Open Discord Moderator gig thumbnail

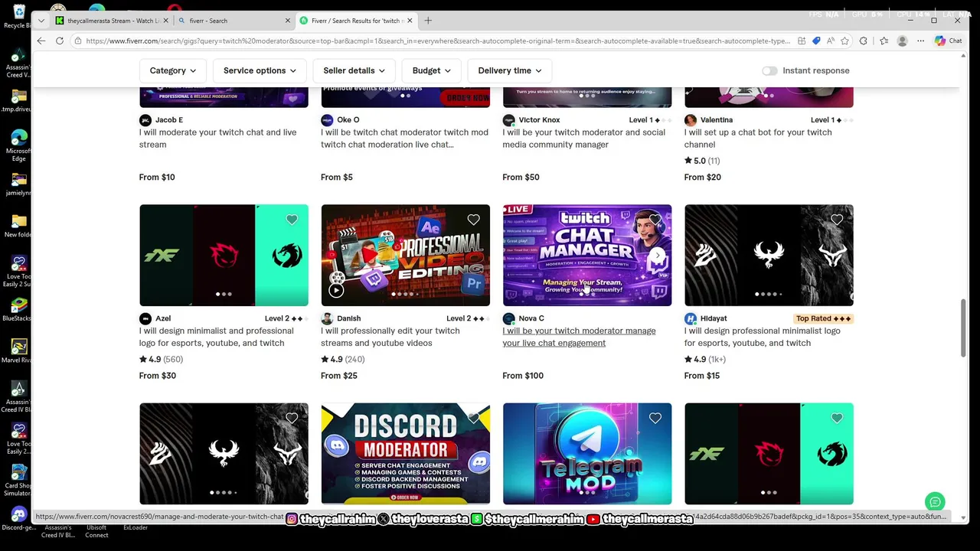[405, 454]
